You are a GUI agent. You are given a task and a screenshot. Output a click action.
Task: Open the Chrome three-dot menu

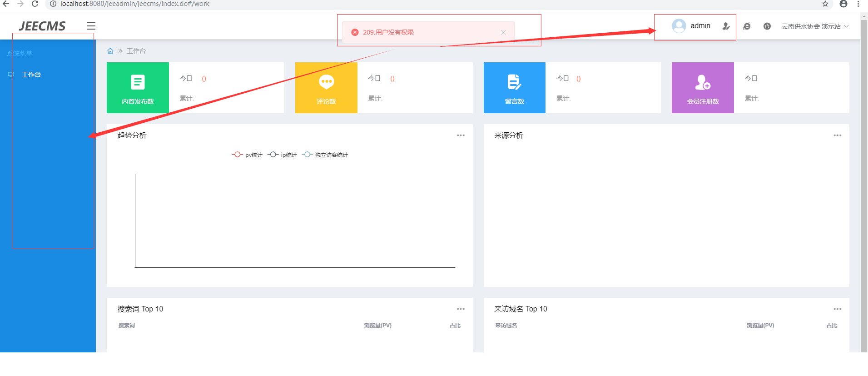858,4
